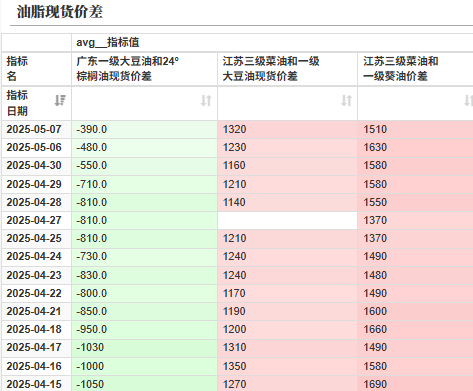Select the 2025-04-27 date row

(37, 220)
